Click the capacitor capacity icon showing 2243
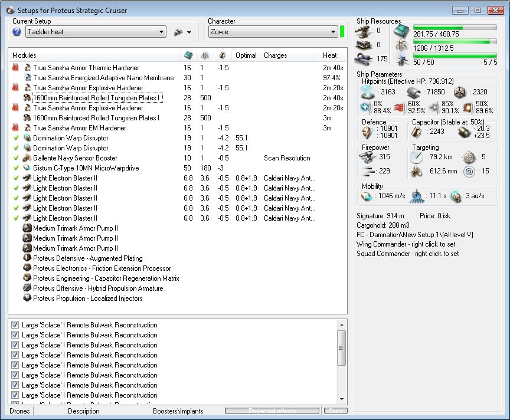Screen dimensions: 510x420 coord(416,132)
